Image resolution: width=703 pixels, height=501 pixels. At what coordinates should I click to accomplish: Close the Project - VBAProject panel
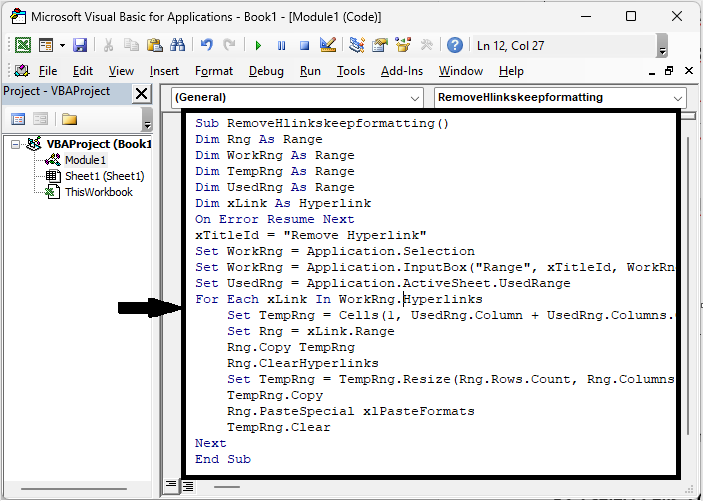[x=141, y=93]
